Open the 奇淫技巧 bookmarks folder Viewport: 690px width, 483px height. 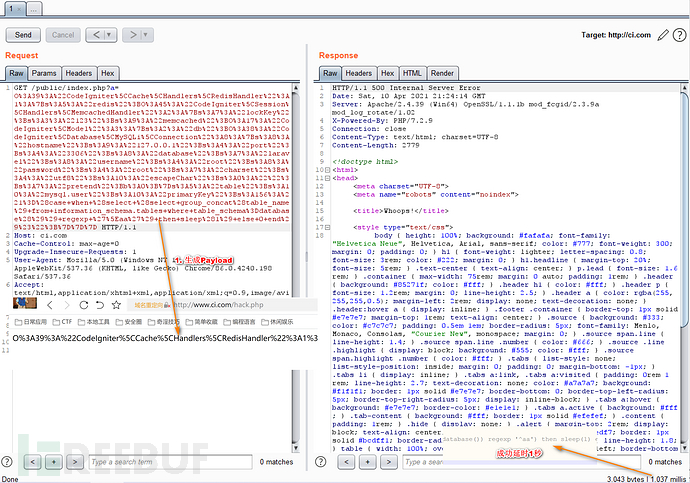164,322
